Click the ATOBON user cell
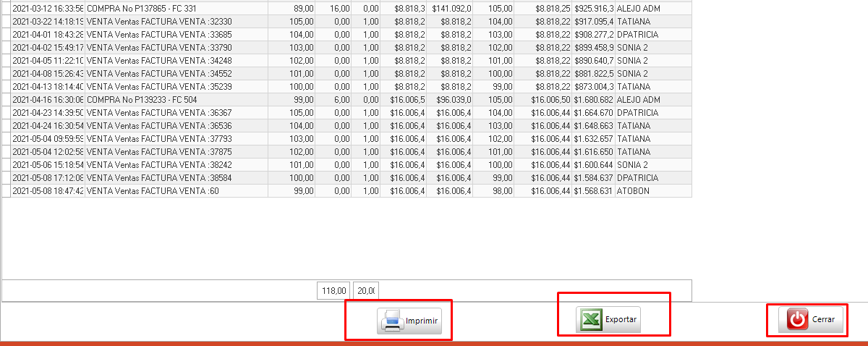This screenshot has width=868, height=346. click(634, 191)
